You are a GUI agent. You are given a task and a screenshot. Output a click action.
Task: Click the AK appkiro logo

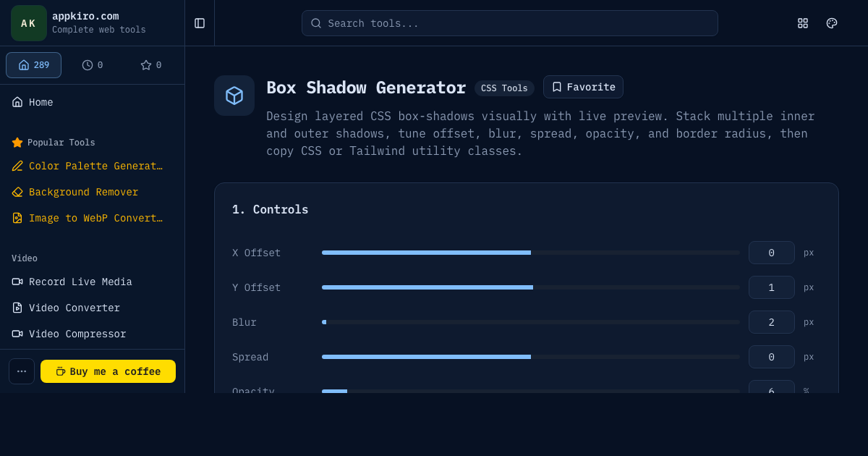click(29, 23)
